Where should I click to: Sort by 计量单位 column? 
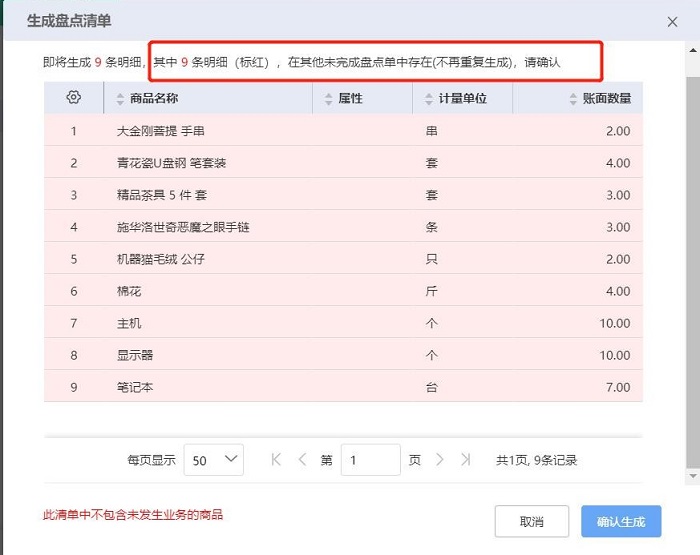tap(429, 99)
